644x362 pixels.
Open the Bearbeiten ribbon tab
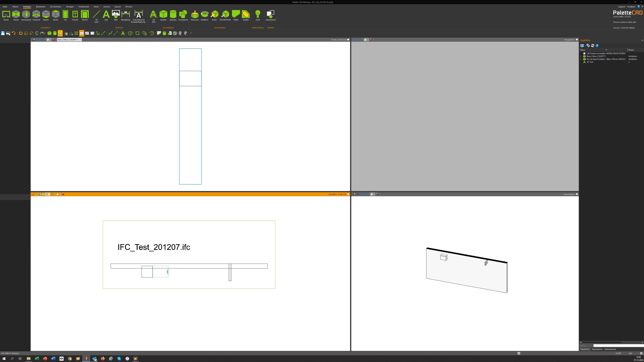coord(40,7)
